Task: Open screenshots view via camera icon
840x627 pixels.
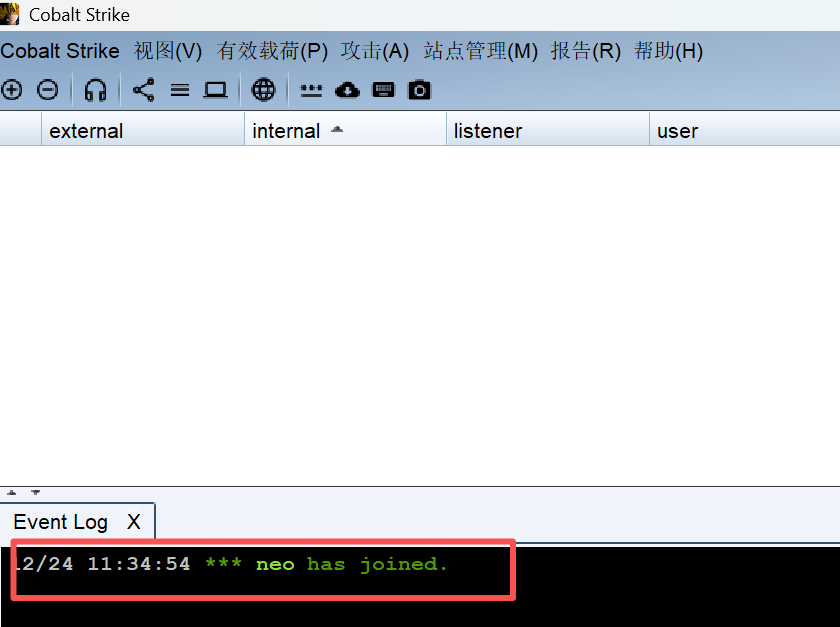Action: [x=419, y=89]
